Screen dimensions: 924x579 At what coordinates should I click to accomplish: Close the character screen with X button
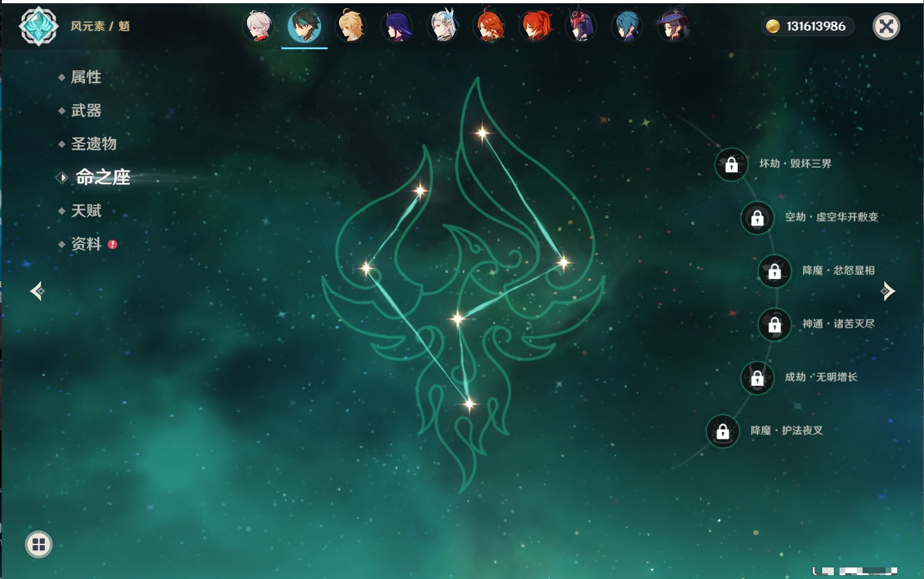(886, 26)
